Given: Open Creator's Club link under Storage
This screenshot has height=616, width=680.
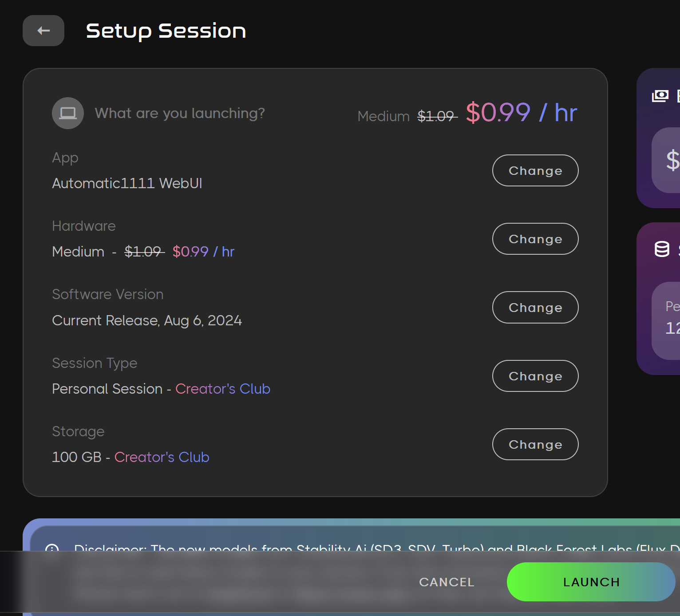Looking at the screenshot, I should pyautogui.click(x=162, y=457).
